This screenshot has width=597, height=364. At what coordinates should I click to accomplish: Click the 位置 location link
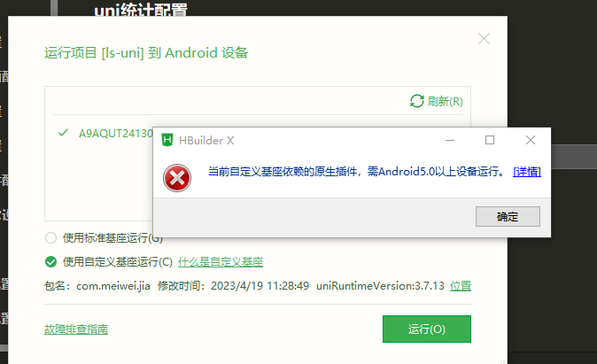click(x=461, y=285)
